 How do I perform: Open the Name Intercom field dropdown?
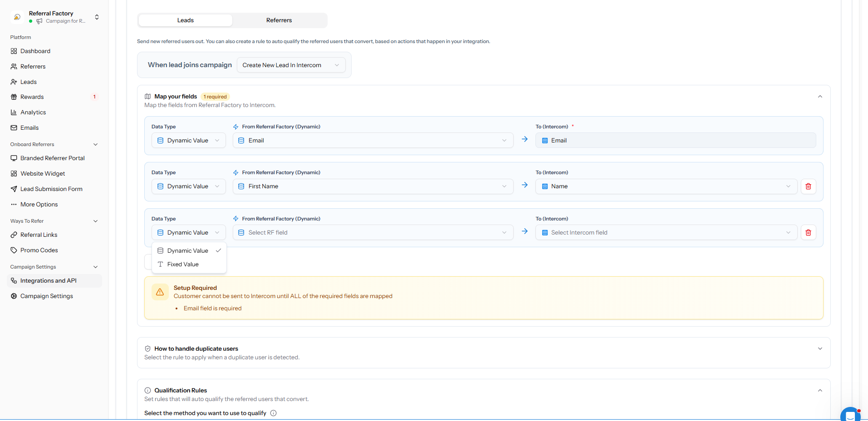pos(666,186)
